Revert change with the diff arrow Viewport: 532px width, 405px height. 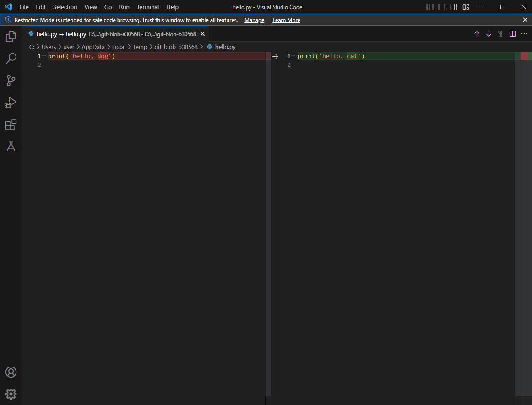click(x=275, y=56)
